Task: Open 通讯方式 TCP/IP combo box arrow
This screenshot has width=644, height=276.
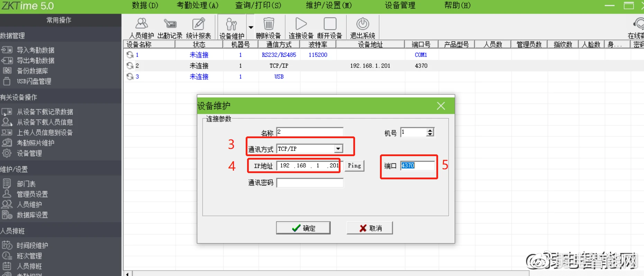Action: tap(338, 149)
